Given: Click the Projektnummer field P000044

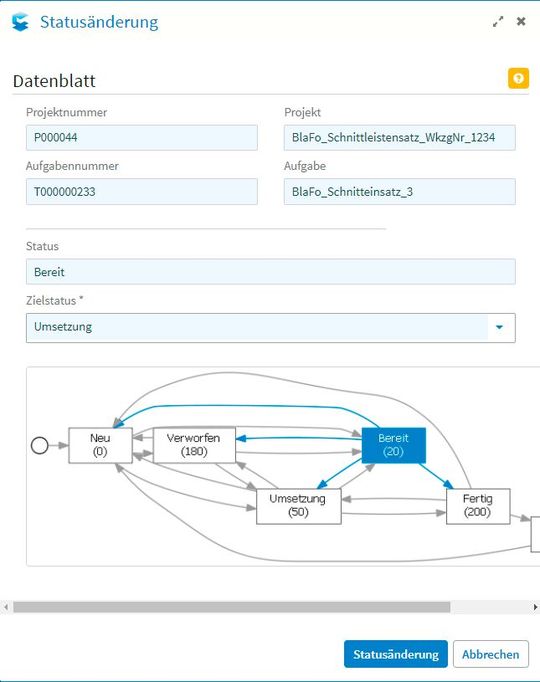Looking at the screenshot, I should (x=142, y=137).
